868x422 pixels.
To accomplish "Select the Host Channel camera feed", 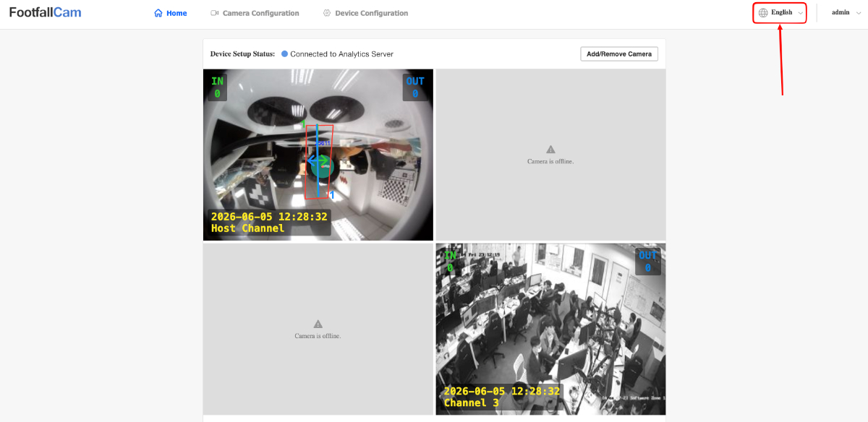I will (318, 155).
